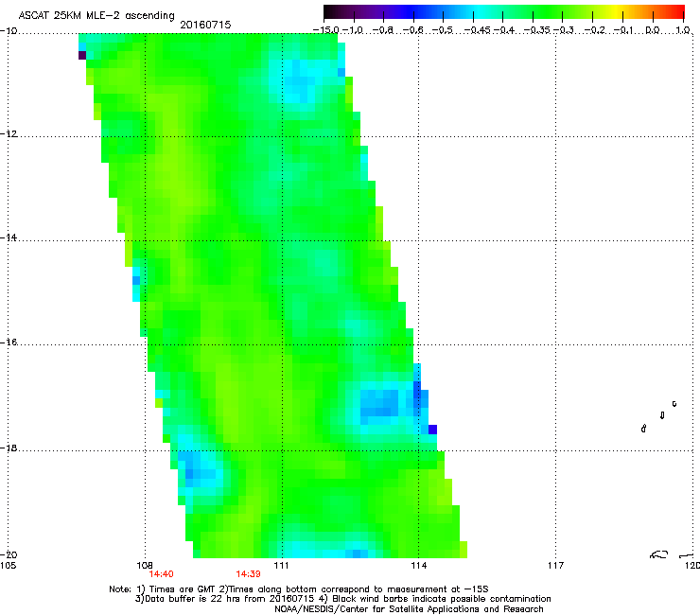700x615 pixels.
Task: Click the -15.0 colorbar label
Action: pyautogui.click(x=326, y=30)
